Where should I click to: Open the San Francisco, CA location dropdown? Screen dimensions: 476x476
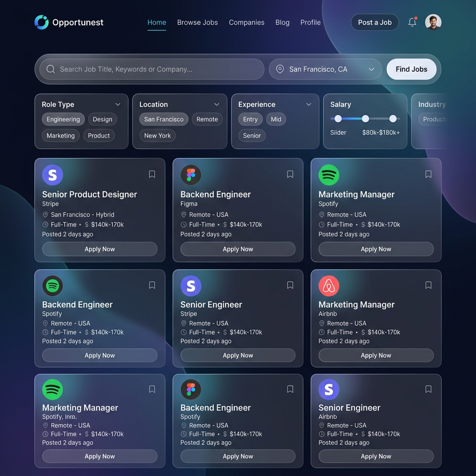pos(325,69)
